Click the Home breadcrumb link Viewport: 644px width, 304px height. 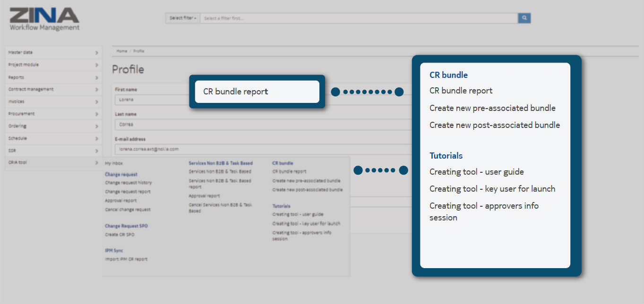[122, 51]
